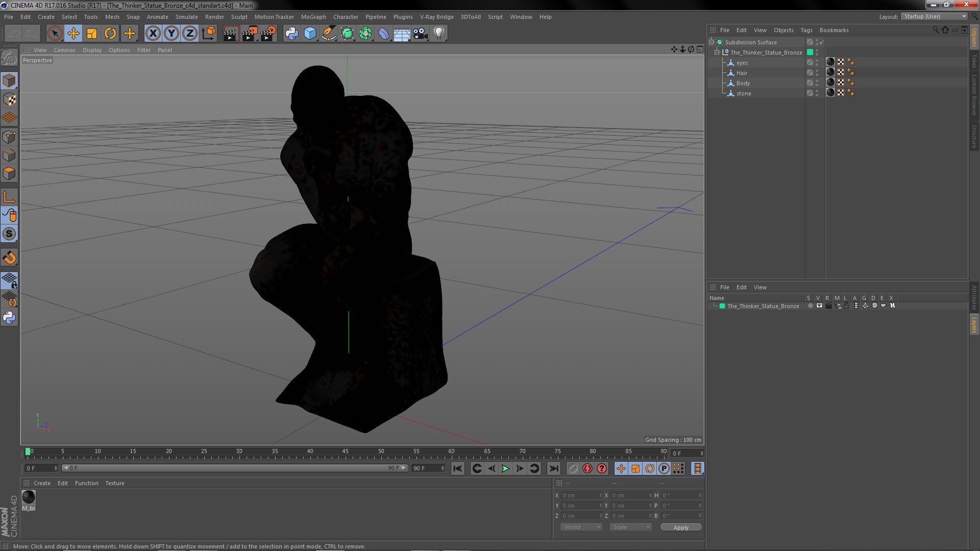
Task: Collapse the Subdivision Surface tree node
Action: [711, 42]
